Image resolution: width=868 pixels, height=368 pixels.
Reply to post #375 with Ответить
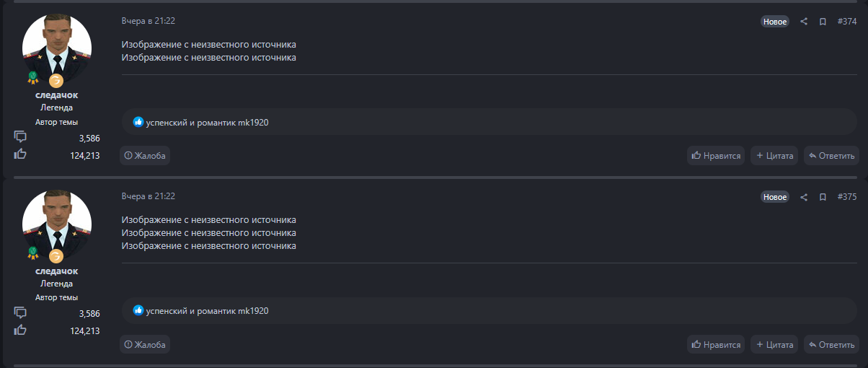pyautogui.click(x=831, y=344)
